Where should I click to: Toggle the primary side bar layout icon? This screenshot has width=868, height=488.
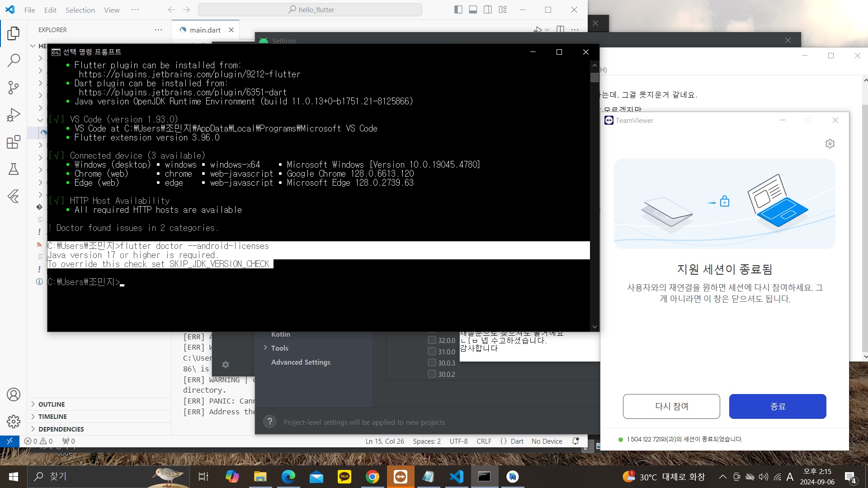[458, 9]
